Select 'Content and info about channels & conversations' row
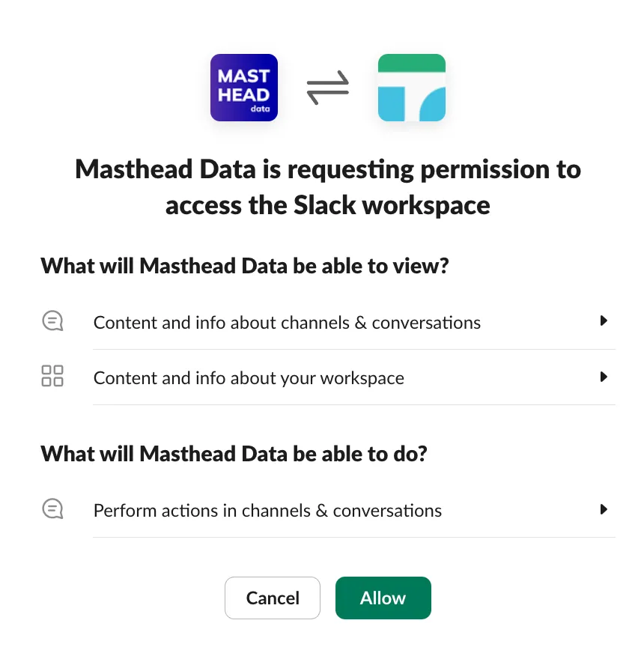 point(287,323)
